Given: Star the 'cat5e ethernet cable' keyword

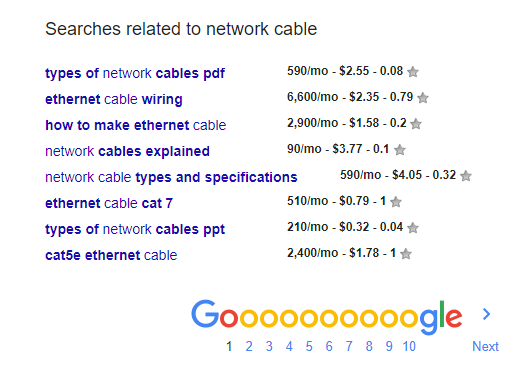Looking at the screenshot, I should 406,254.
